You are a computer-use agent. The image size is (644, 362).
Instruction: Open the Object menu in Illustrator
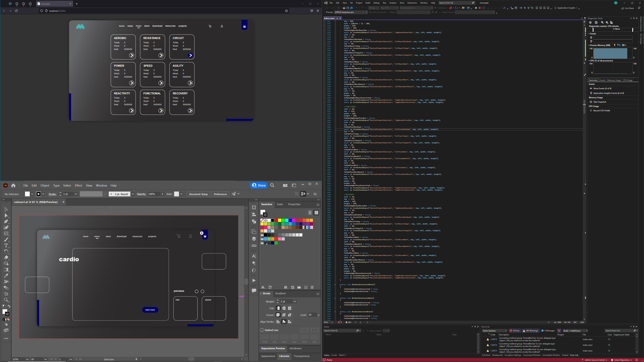(45, 185)
